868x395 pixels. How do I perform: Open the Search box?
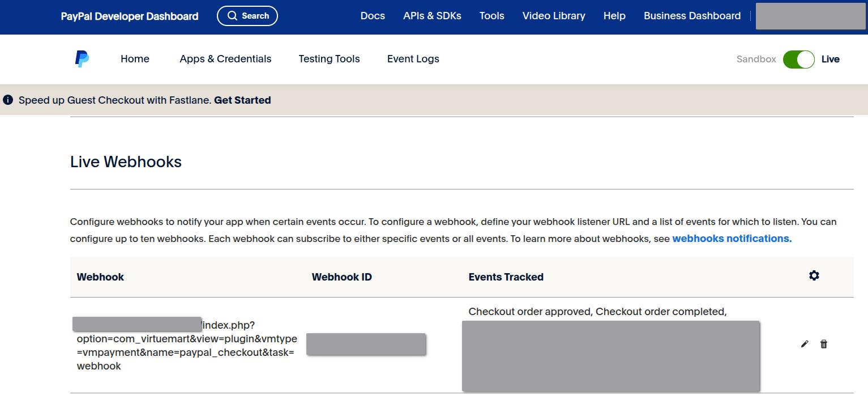click(x=247, y=16)
